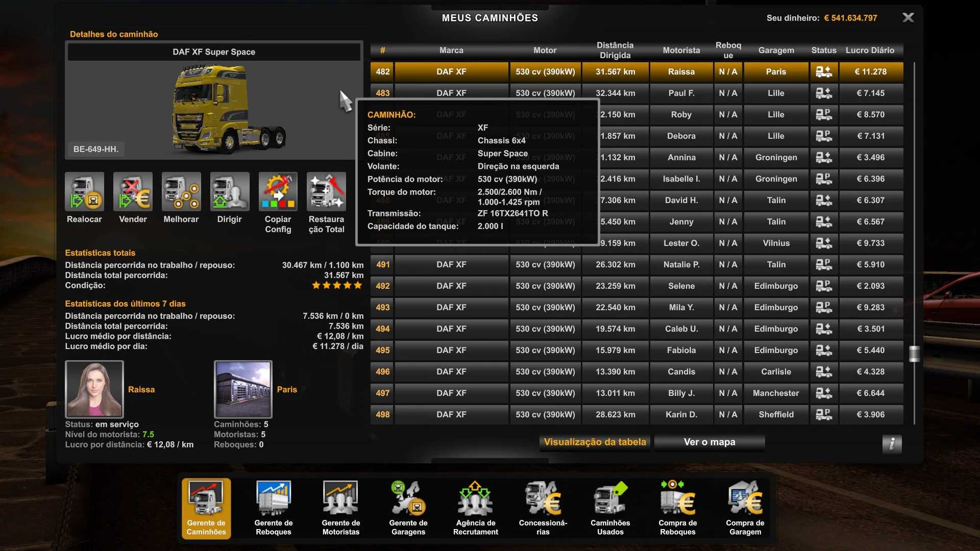Click the Restauração Total repair icon
The height and width of the screenshot is (551, 980).
tap(326, 191)
